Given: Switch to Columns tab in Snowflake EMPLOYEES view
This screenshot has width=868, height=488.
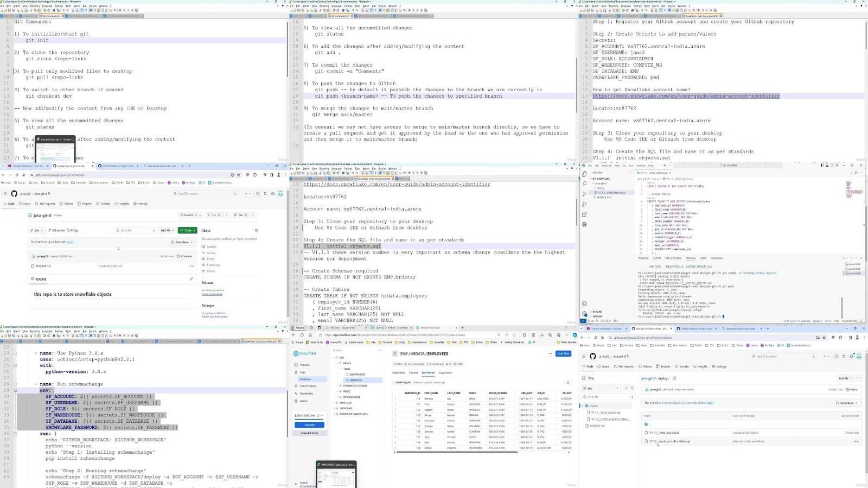Looking at the screenshot, I should [x=413, y=373].
